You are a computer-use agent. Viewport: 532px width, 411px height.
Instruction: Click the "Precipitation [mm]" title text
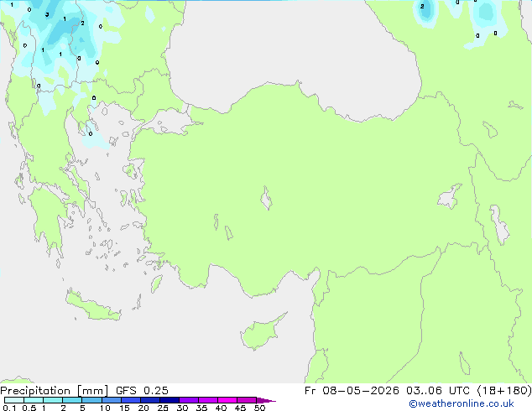[x=55, y=391]
